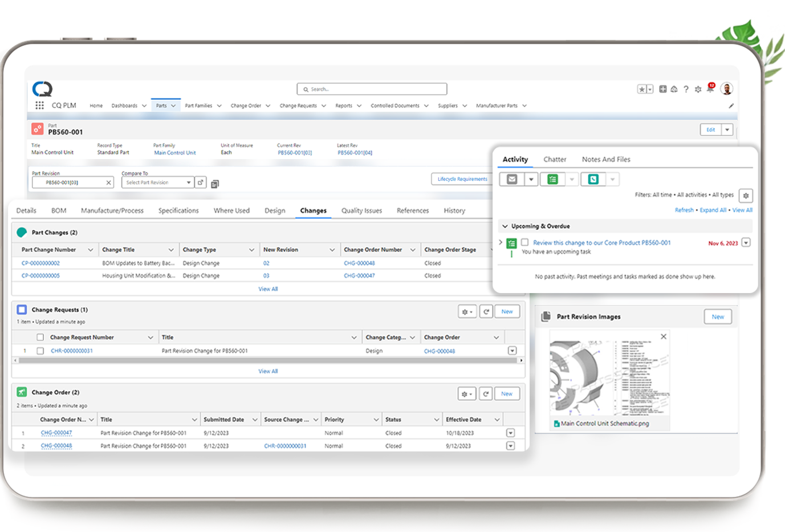Check the upcoming task checkbox
The width and height of the screenshot is (785, 532).
524,242
